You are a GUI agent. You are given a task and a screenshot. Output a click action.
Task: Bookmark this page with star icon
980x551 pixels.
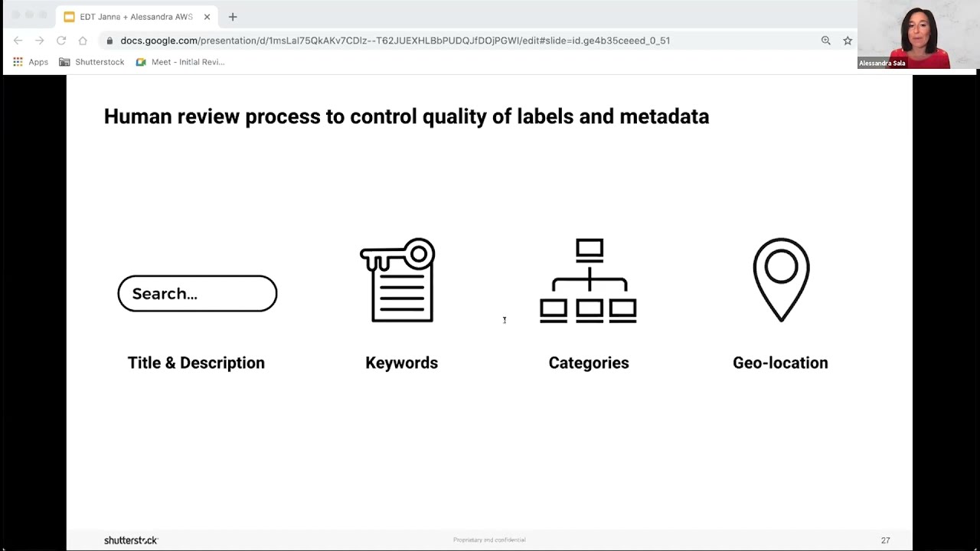848,41
